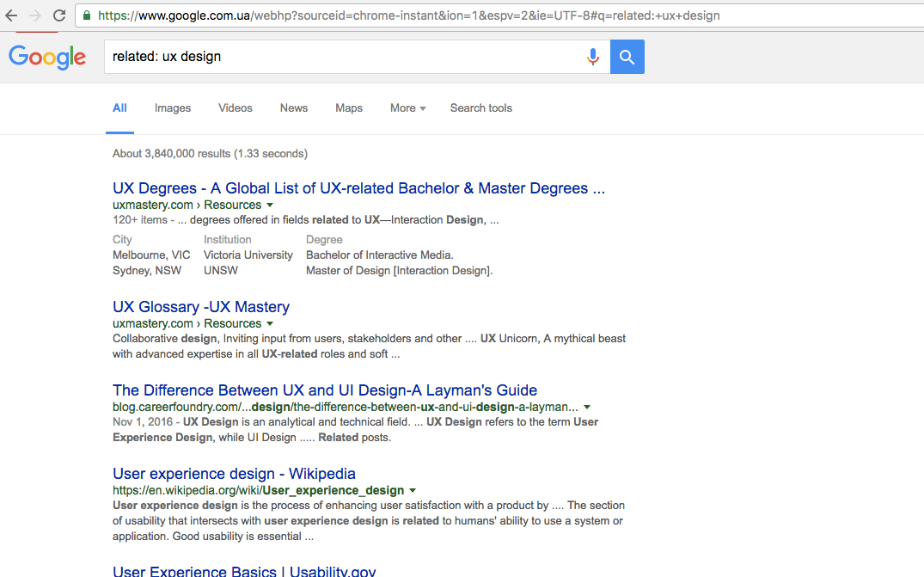
Task: Expand arrow beside UX Glossary result URL
Action: [x=270, y=323]
